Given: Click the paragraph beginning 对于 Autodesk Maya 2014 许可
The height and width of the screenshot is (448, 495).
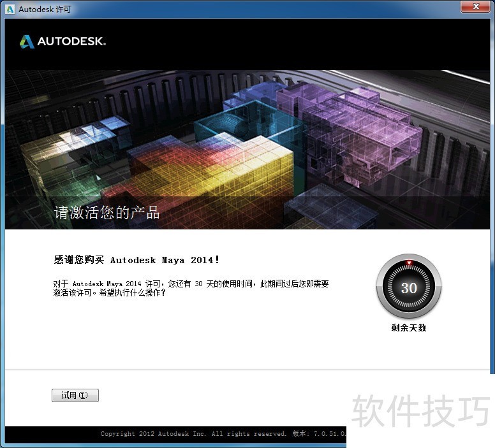Looking at the screenshot, I should tap(191, 288).
